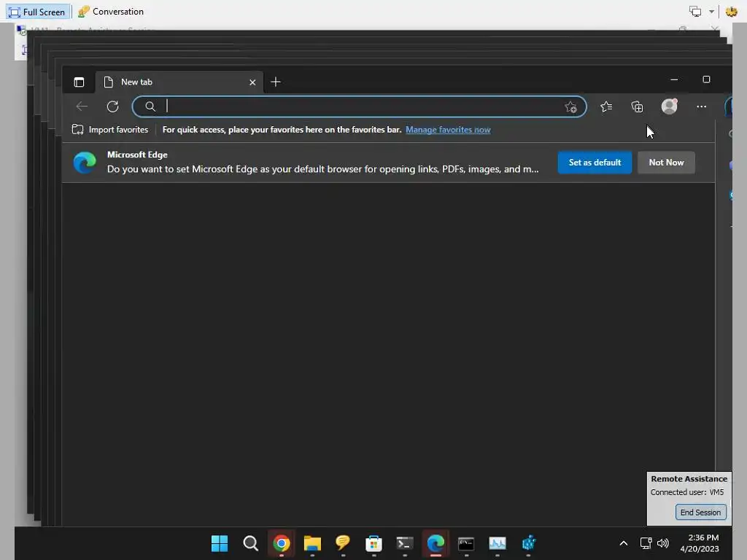Expand the display selector dropdown arrow
Image resolution: width=747 pixels, height=560 pixels.
[711, 12]
